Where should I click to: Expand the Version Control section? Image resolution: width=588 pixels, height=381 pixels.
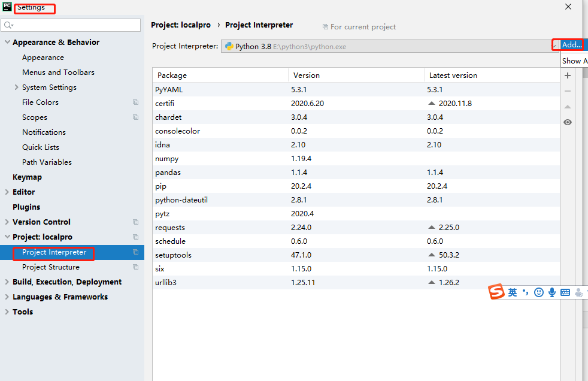tap(7, 222)
